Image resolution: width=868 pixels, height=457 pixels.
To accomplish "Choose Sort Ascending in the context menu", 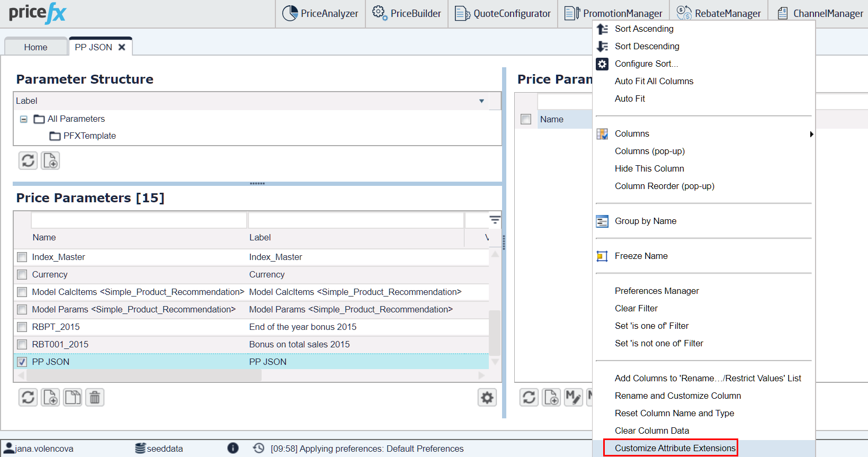I will pos(644,29).
